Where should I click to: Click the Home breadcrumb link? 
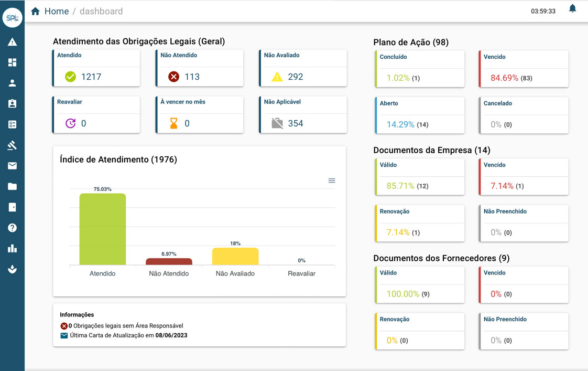tap(57, 11)
